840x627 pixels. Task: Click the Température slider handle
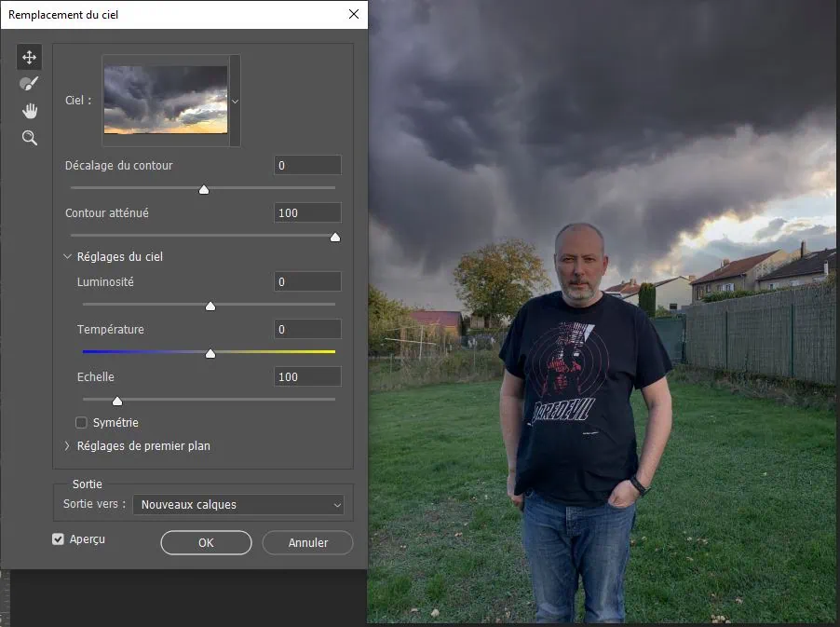click(210, 353)
